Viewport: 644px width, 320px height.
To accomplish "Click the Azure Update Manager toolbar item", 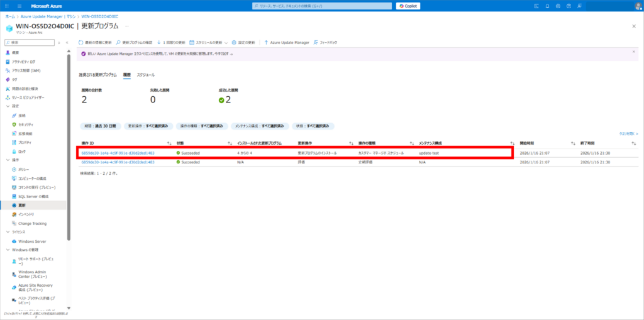I will (286, 43).
